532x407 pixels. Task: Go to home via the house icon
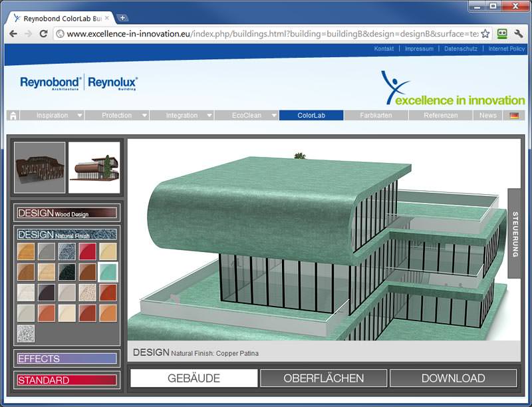(13, 115)
